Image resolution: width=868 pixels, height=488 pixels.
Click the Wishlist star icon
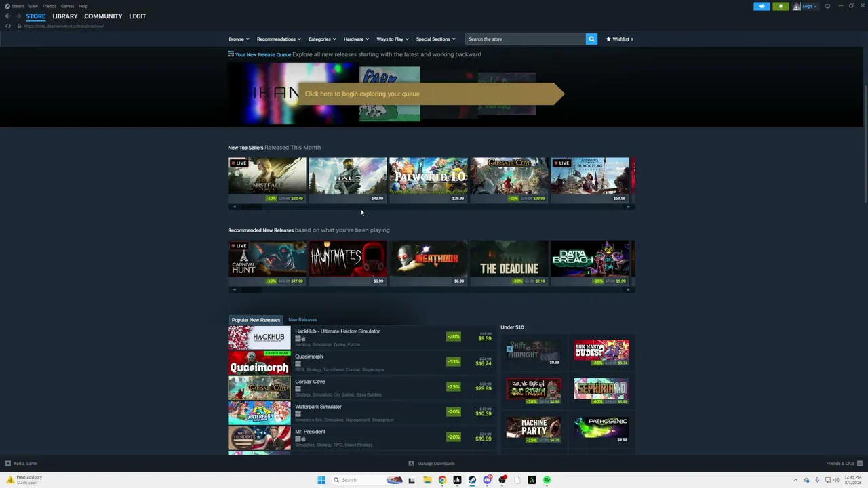tap(608, 39)
